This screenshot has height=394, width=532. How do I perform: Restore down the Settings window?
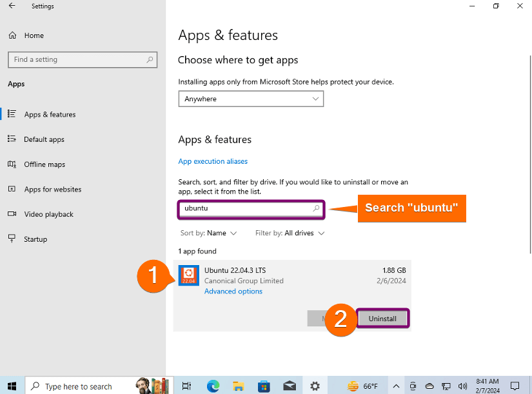coord(496,6)
